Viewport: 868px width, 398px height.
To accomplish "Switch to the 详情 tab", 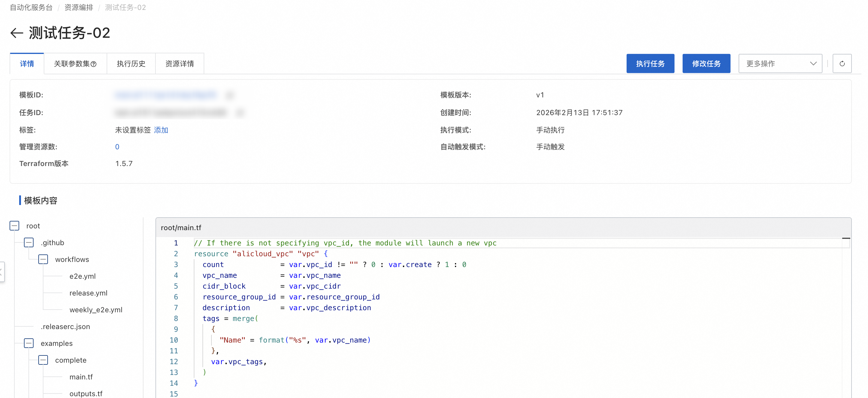I will (x=27, y=64).
